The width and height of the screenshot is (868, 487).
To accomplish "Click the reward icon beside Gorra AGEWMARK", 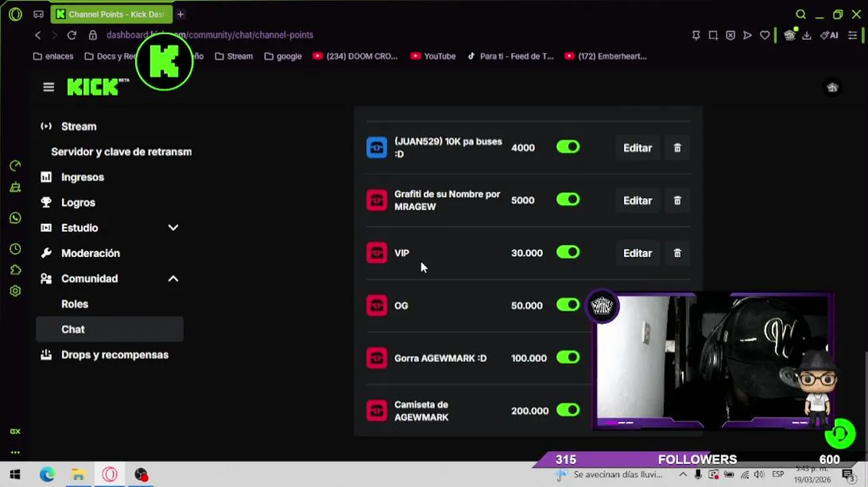I will (377, 358).
